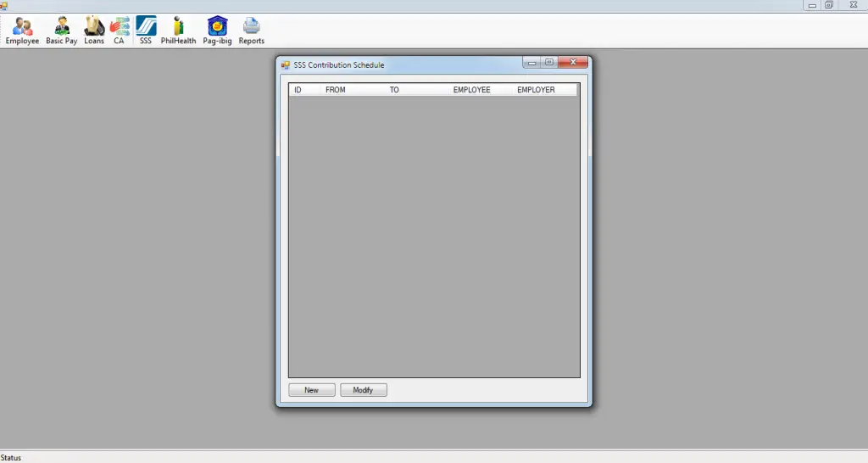Launch the PhilHealth module
The width and height of the screenshot is (868, 463).
(x=178, y=31)
